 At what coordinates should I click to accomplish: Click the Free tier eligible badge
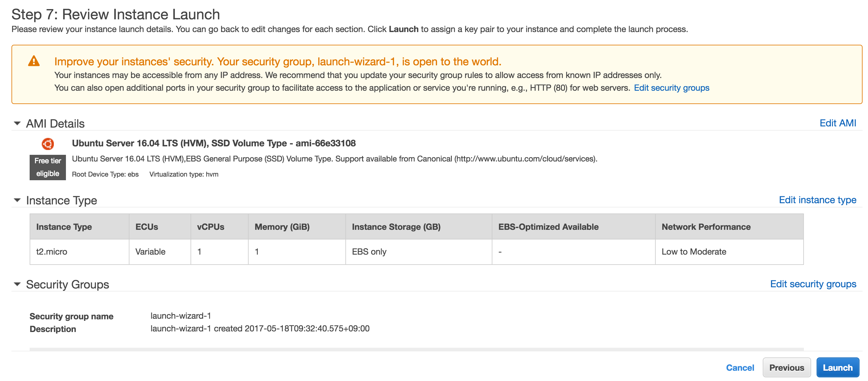pos(48,167)
